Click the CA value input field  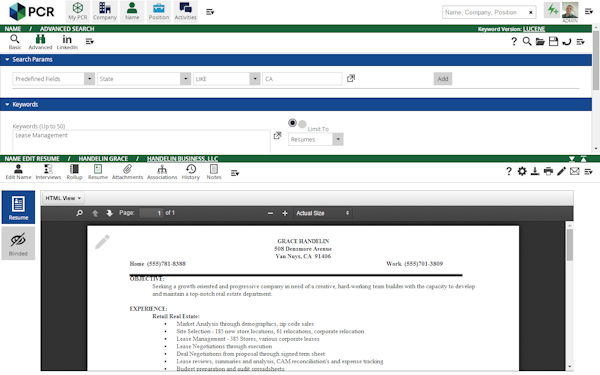302,79
